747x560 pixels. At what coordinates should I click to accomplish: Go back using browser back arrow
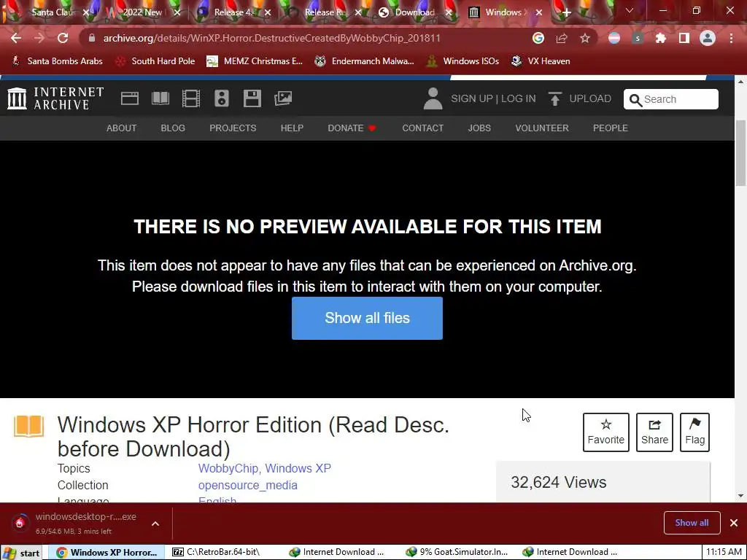pyautogui.click(x=16, y=38)
